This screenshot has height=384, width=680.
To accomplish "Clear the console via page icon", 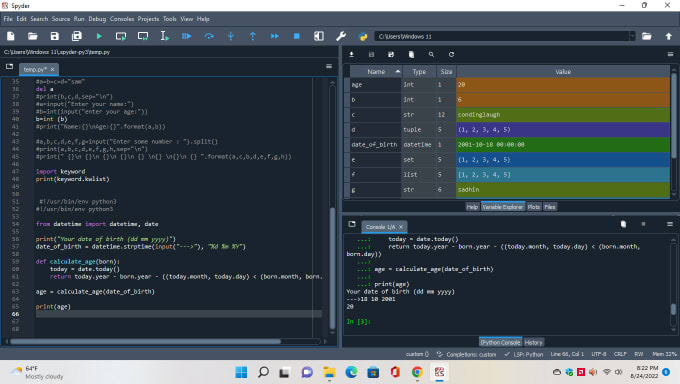I will [623, 224].
